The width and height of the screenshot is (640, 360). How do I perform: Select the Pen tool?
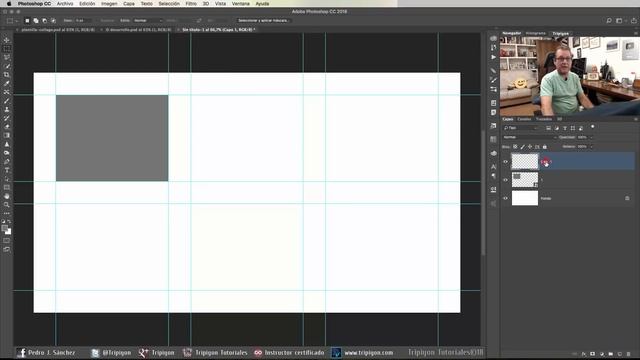coord(7,161)
